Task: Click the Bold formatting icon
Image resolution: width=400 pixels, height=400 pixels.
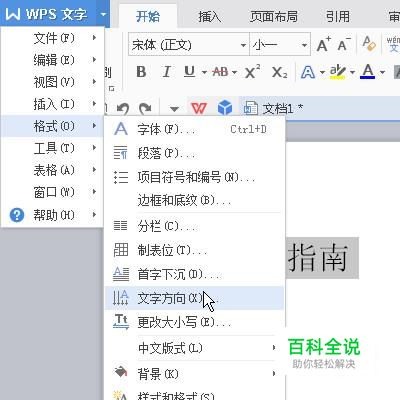Action: coord(141,72)
